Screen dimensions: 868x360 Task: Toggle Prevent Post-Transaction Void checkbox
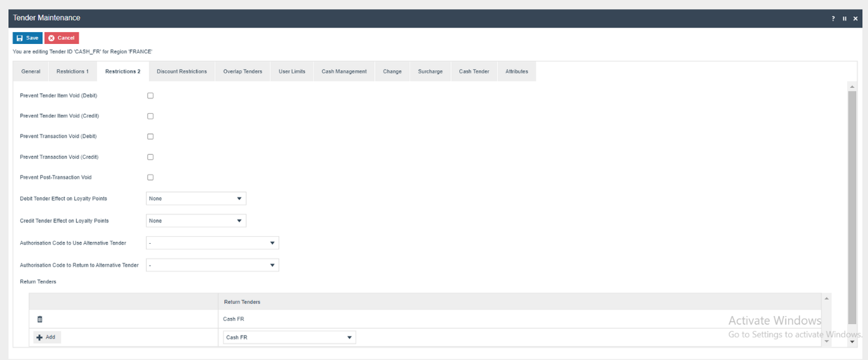[150, 177]
